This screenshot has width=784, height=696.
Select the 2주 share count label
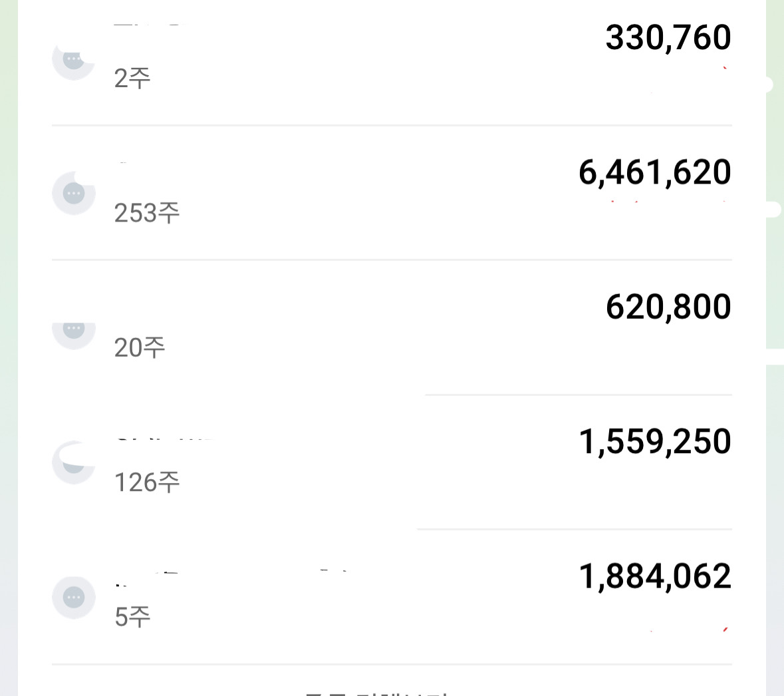(132, 79)
